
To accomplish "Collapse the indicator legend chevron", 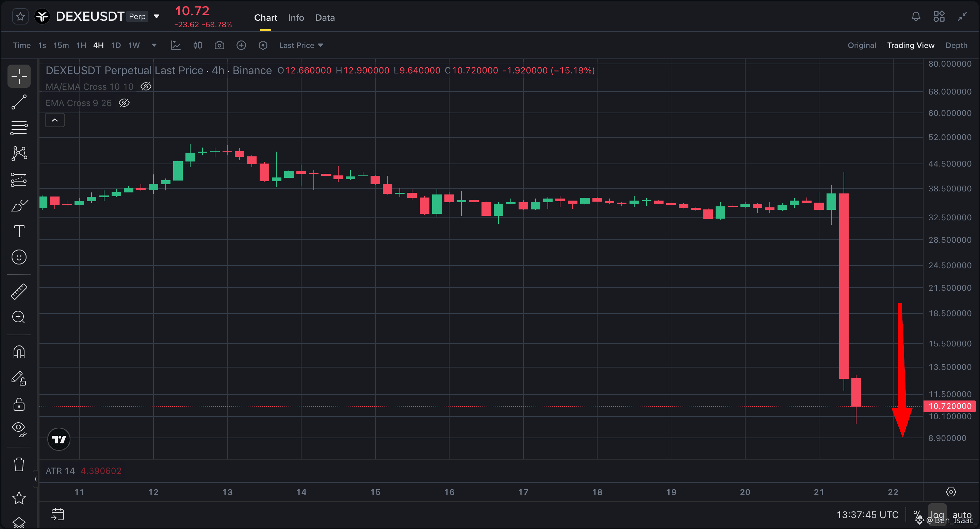I will (55, 120).
